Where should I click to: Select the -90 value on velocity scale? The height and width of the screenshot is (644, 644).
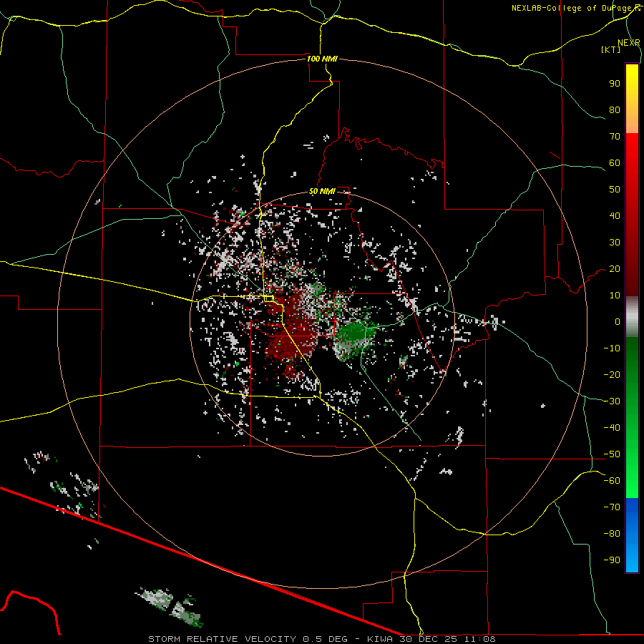click(x=612, y=560)
